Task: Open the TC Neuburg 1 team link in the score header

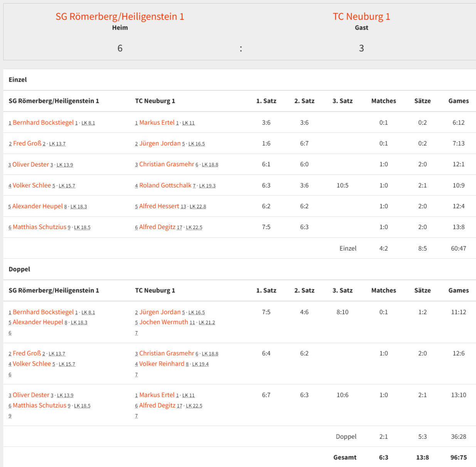Action: point(362,17)
